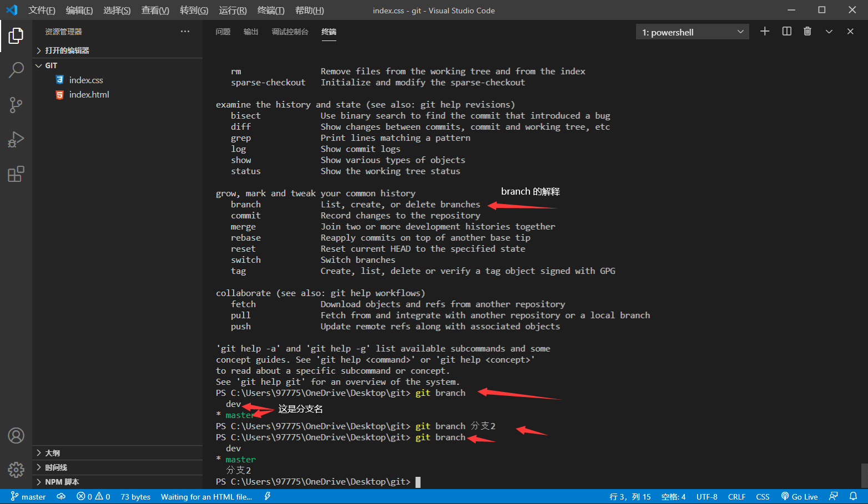The height and width of the screenshot is (504, 868).
Task: Open the 编辑(E) menu
Action: [79, 11]
